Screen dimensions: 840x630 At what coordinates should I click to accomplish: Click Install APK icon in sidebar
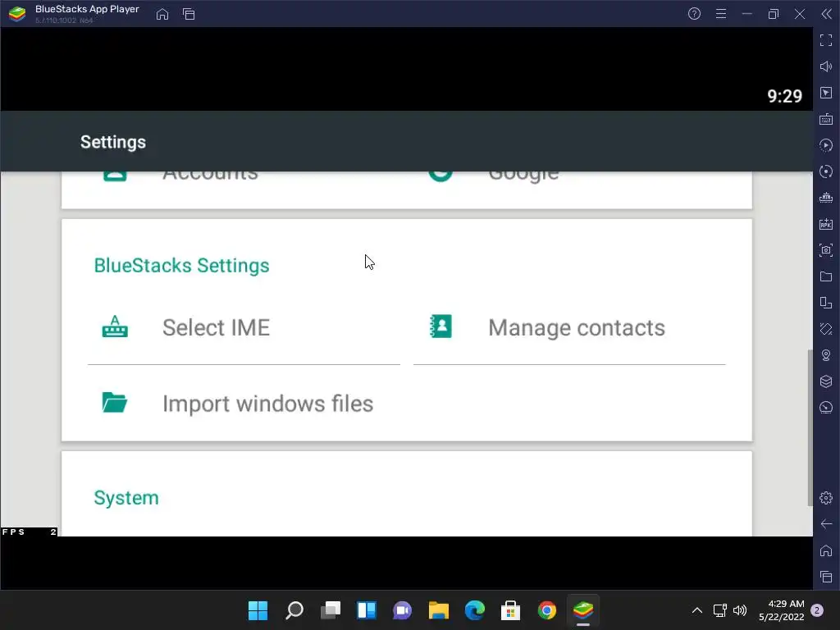[x=826, y=224]
